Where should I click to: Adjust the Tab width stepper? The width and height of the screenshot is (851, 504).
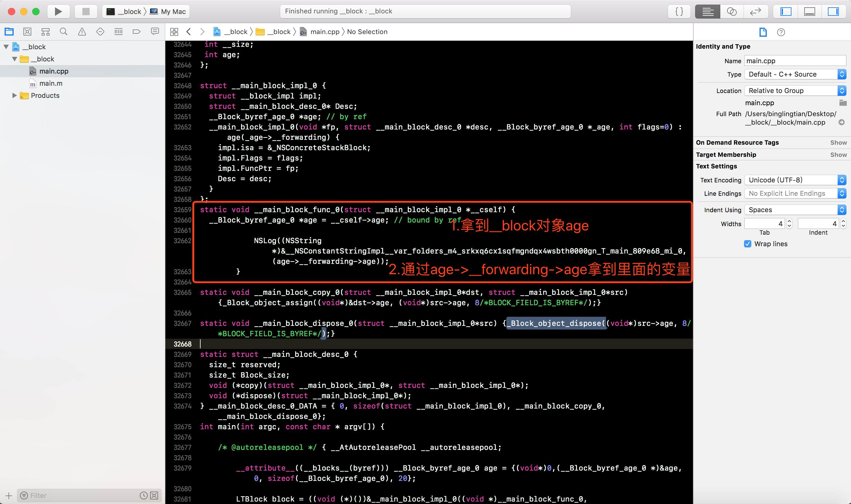tap(789, 224)
